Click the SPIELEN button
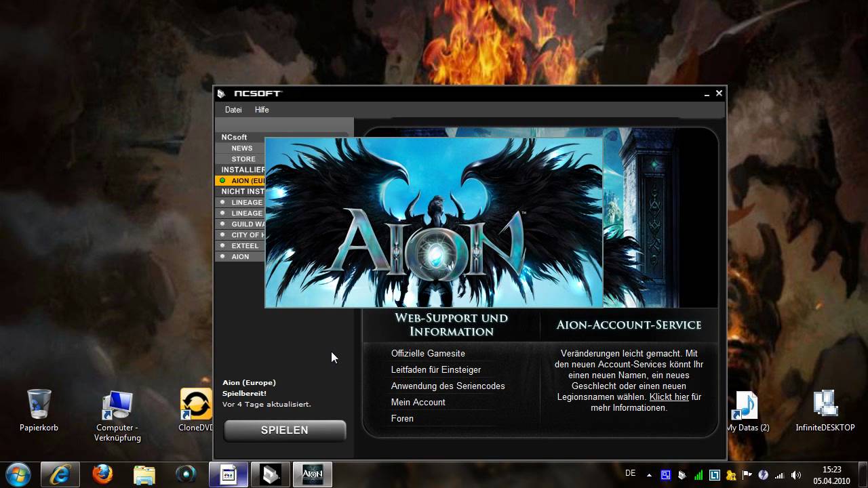This screenshot has height=488, width=868. (x=285, y=430)
